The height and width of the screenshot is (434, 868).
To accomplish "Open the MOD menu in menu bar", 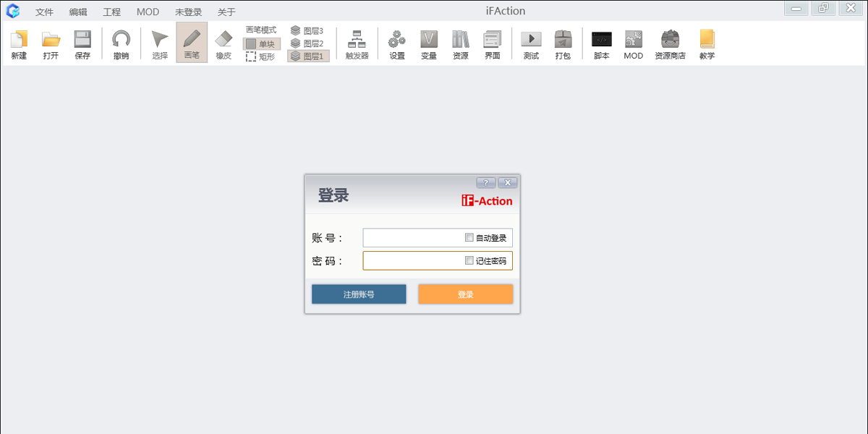I will pos(148,12).
